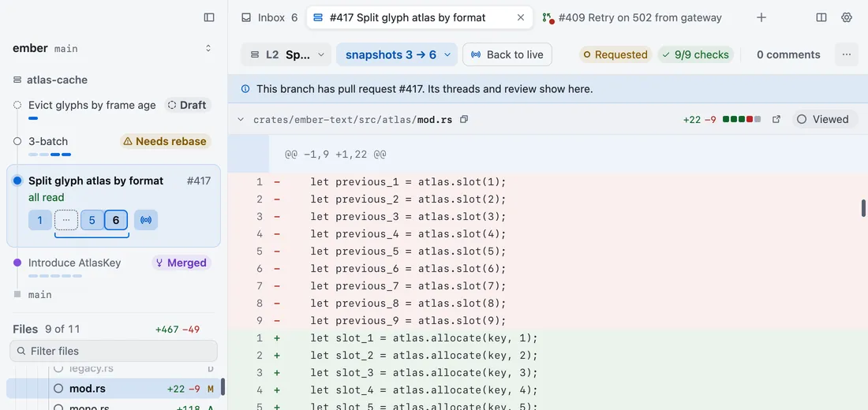Click the #417 pull request number
This screenshot has height=410, width=868.
coord(198,181)
